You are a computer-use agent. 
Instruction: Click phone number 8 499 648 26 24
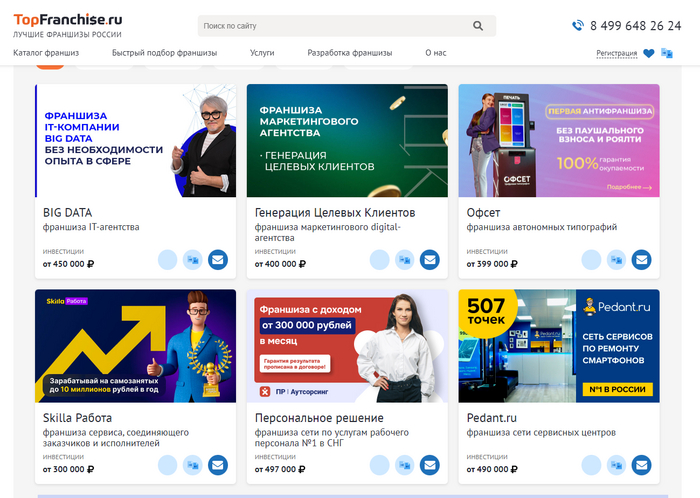635,26
